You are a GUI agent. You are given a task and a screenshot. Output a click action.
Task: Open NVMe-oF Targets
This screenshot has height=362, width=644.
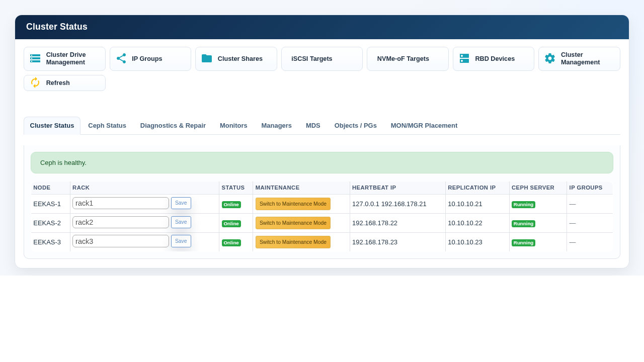pyautogui.click(x=408, y=59)
